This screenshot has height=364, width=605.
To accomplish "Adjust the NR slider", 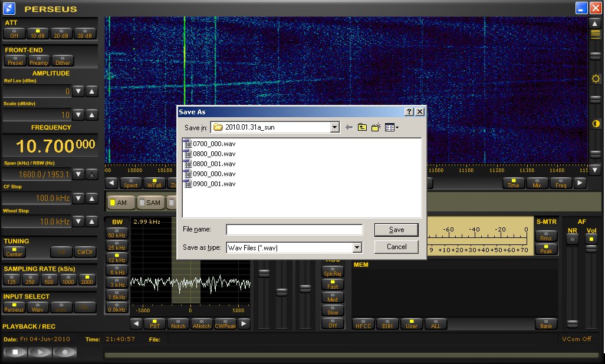I will pos(572,323).
